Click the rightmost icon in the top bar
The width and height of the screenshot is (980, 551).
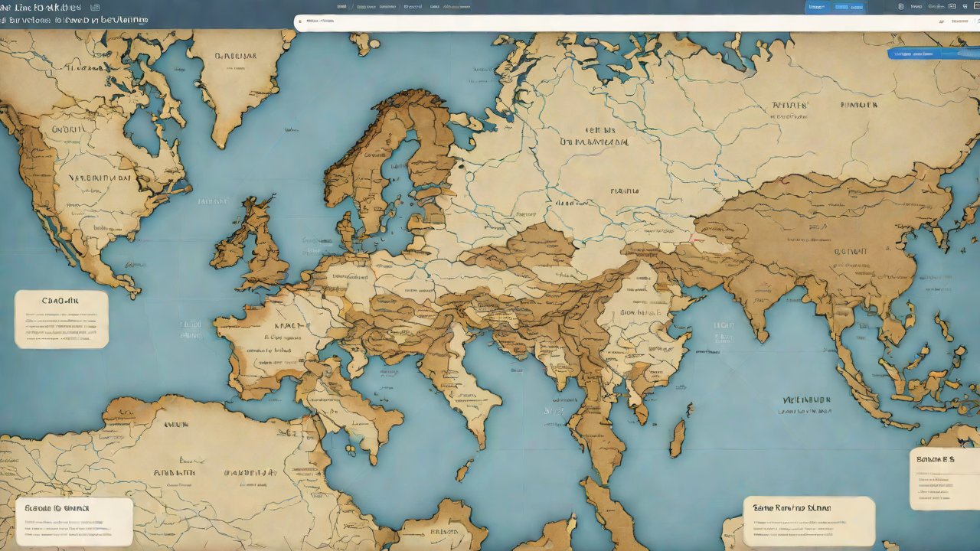[975, 6]
